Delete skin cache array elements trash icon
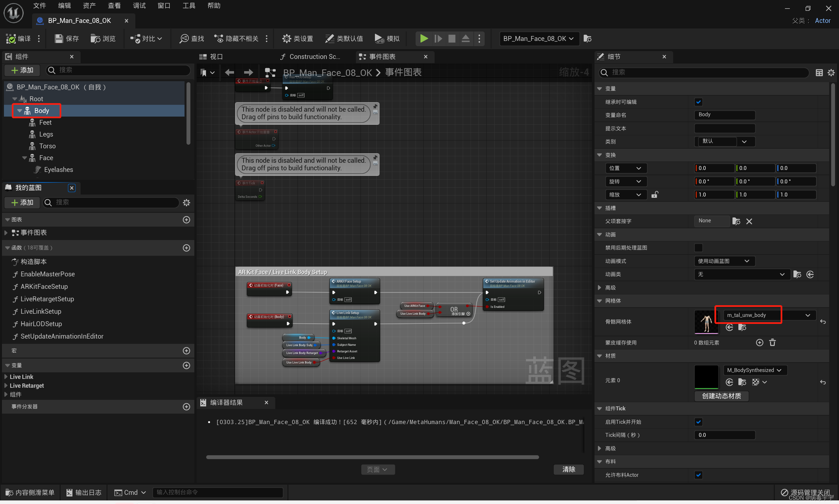Image resolution: width=839 pixels, height=504 pixels. click(772, 342)
